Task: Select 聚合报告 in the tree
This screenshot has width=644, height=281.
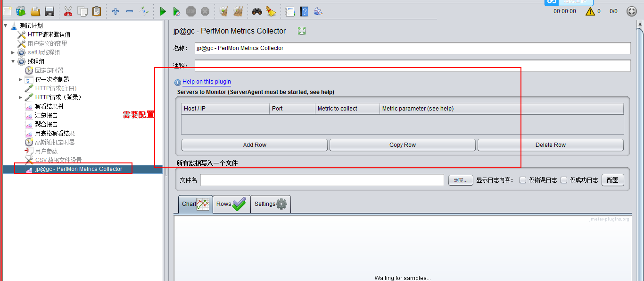Action: coord(46,124)
